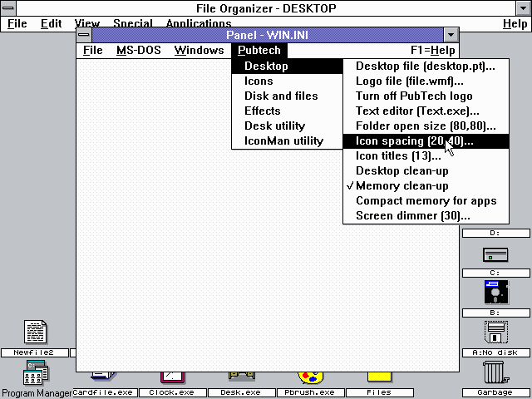Click the File Organizer - DESKTOP title bar
The width and height of the screenshot is (532, 399).
[x=266, y=8]
